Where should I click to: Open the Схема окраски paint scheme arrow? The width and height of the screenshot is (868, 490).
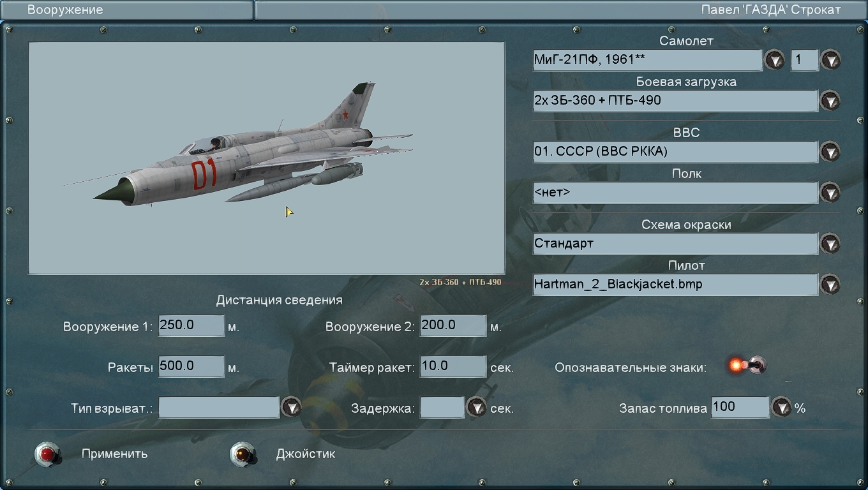(830, 244)
